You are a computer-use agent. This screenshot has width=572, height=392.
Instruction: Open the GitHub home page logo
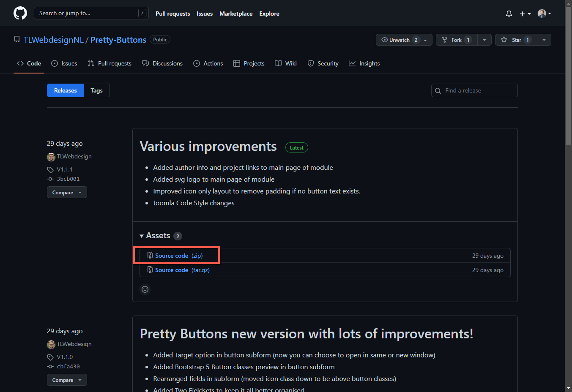[x=20, y=13]
